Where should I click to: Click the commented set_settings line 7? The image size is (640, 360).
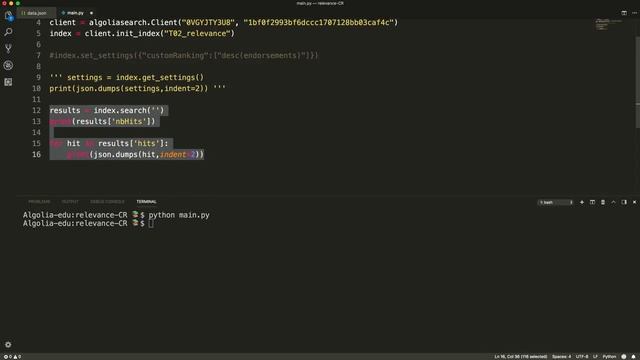point(184,56)
